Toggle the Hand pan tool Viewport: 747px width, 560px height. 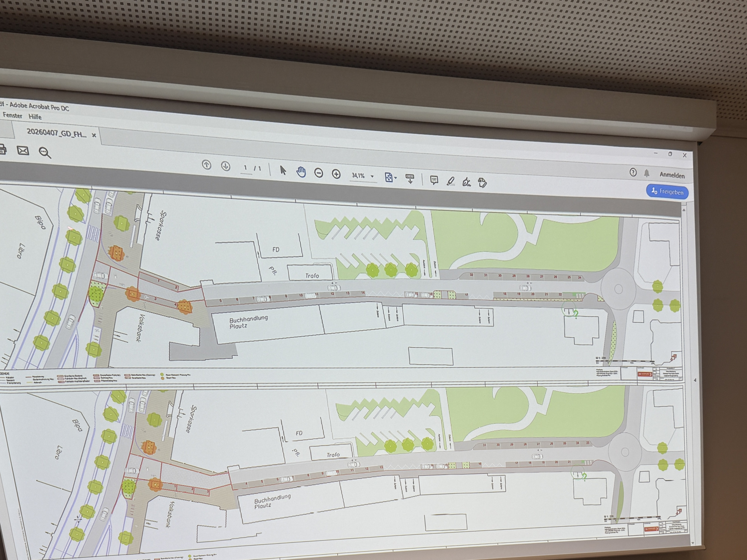[x=301, y=172]
